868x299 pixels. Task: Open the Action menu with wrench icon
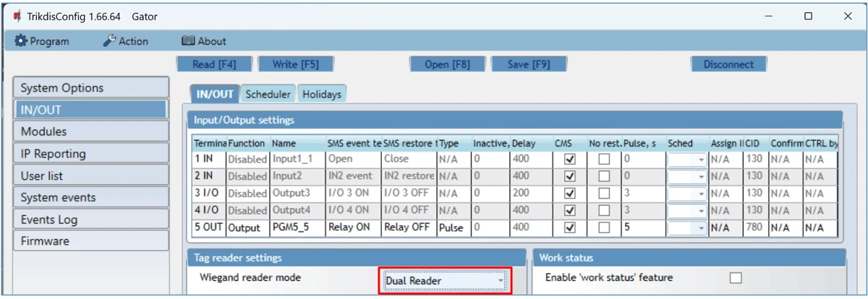tap(126, 41)
